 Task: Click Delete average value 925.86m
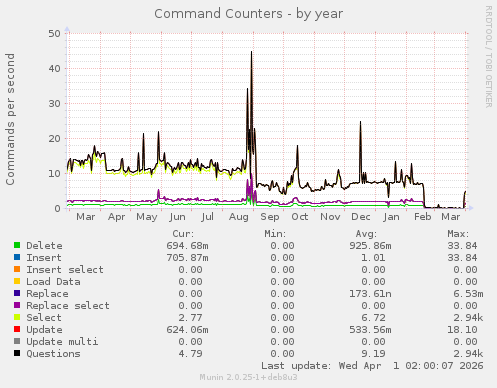370,246
